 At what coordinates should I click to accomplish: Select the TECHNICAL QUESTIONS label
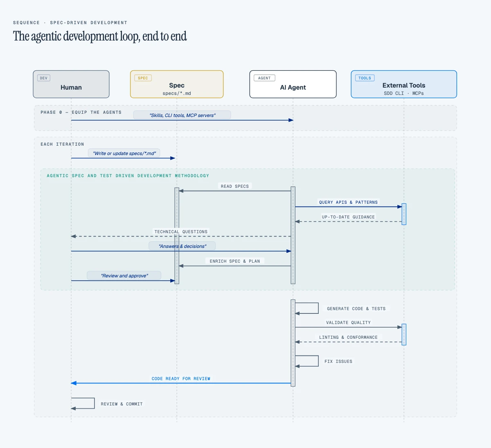coord(181,232)
